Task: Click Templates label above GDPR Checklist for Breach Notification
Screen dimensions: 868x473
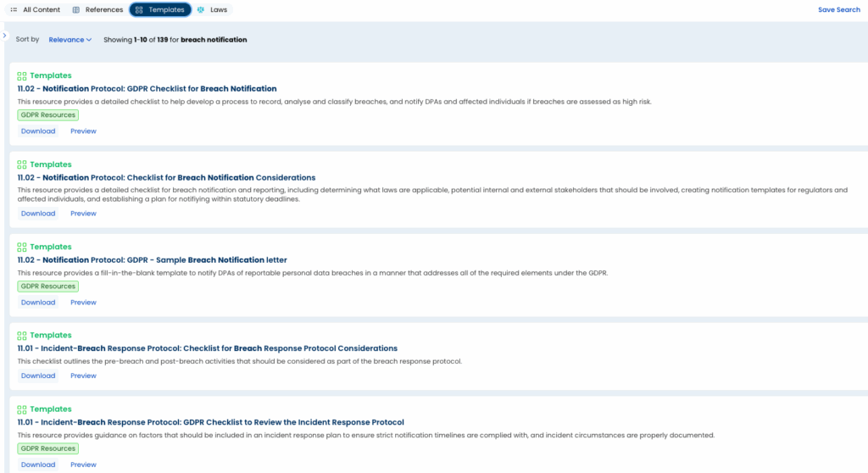Action: 50,76
